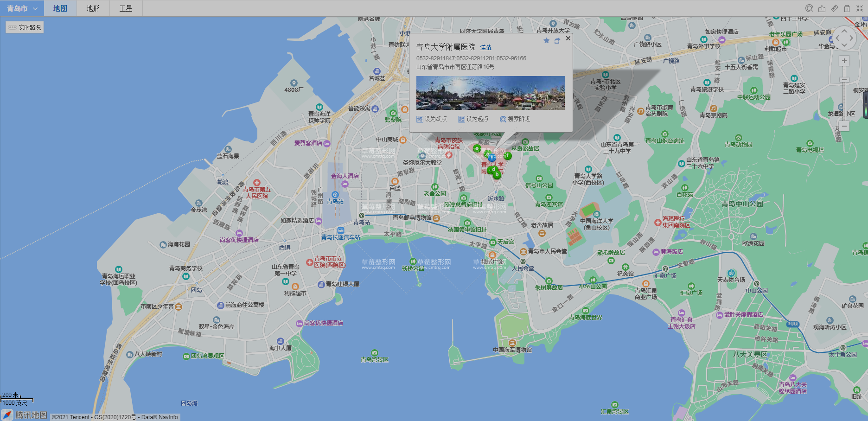Click the exit fullscreen icon at top right

point(859,8)
